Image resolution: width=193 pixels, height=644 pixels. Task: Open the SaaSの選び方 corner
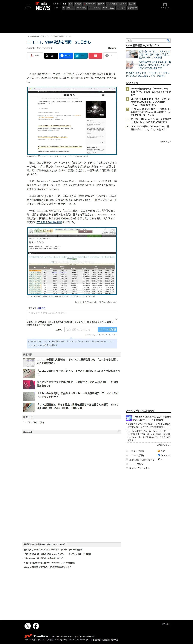click(x=109, y=8)
